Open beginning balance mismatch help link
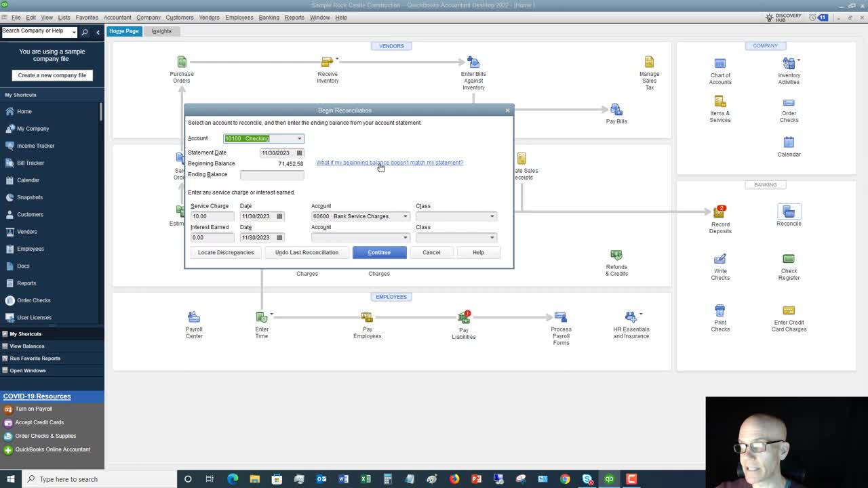Viewport: 868px width, 488px height. tap(390, 163)
